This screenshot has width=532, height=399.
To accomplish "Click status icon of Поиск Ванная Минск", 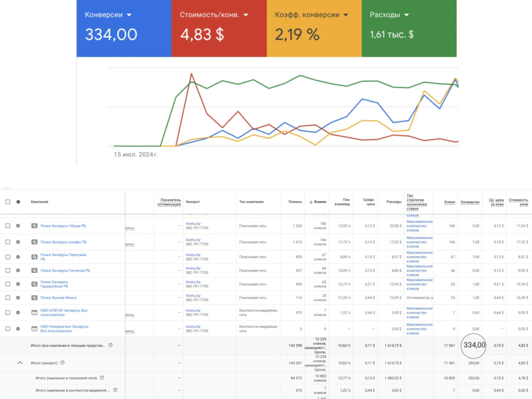I will (18, 297).
